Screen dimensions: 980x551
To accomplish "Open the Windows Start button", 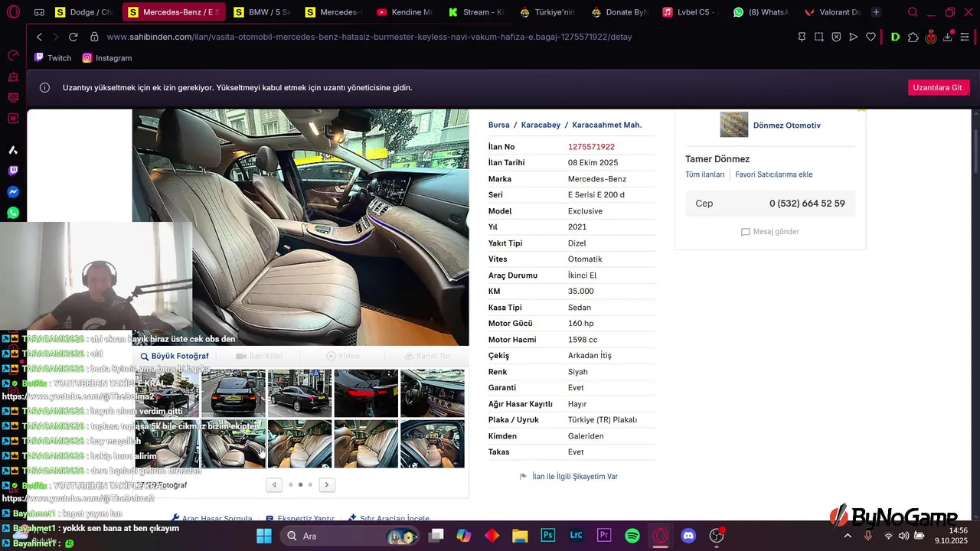I will coord(264,536).
